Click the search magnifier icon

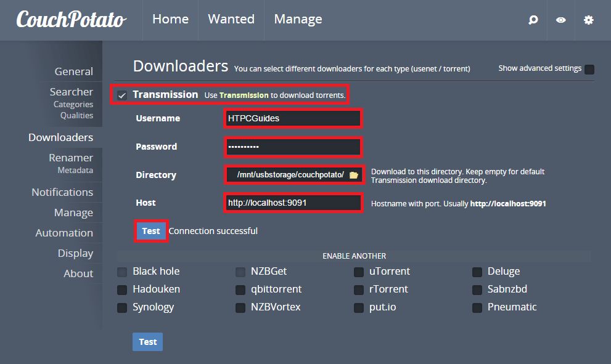[x=533, y=20]
